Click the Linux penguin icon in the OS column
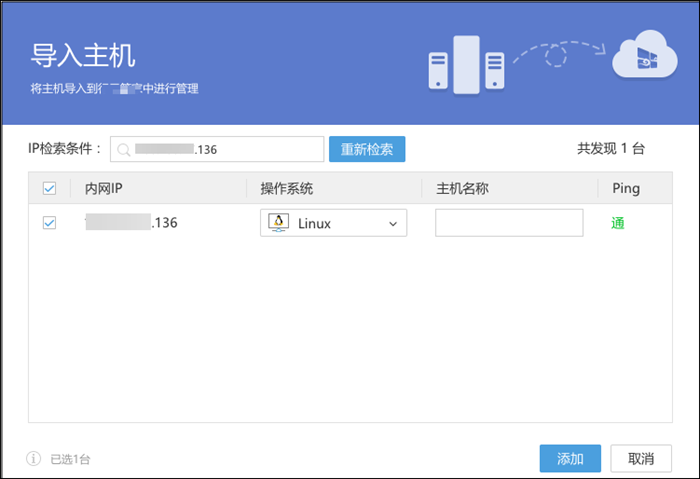This screenshot has width=700, height=479. coord(278,223)
